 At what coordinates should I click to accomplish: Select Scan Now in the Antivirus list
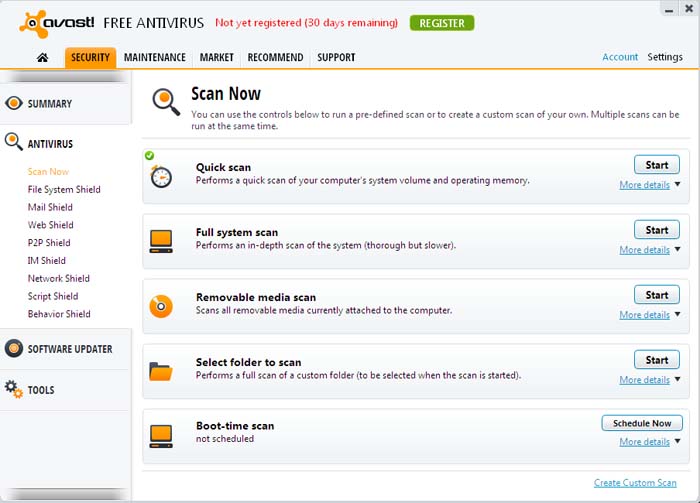[x=48, y=172]
